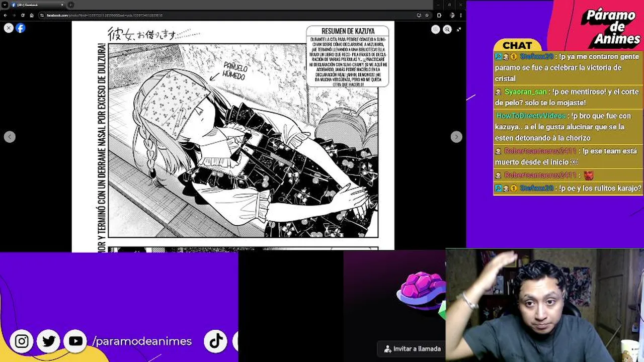This screenshot has width=644, height=362.
Task: Reload the Facebook page
Action: pos(23,15)
